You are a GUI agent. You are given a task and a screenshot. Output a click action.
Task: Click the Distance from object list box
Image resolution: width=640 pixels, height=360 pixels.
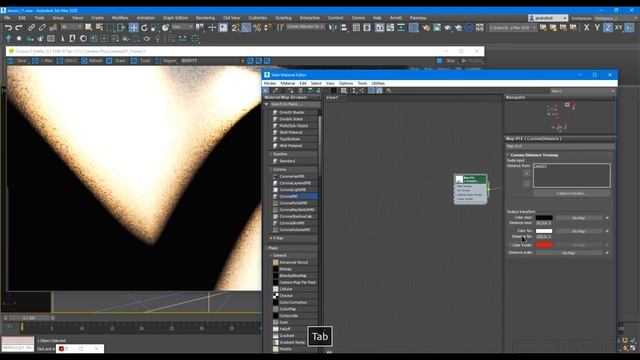[571, 176]
